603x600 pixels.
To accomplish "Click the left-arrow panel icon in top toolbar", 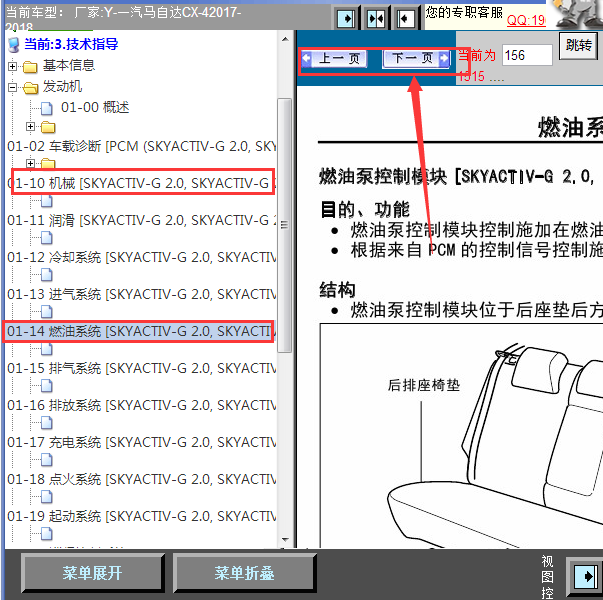I will [x=405, y=18].
